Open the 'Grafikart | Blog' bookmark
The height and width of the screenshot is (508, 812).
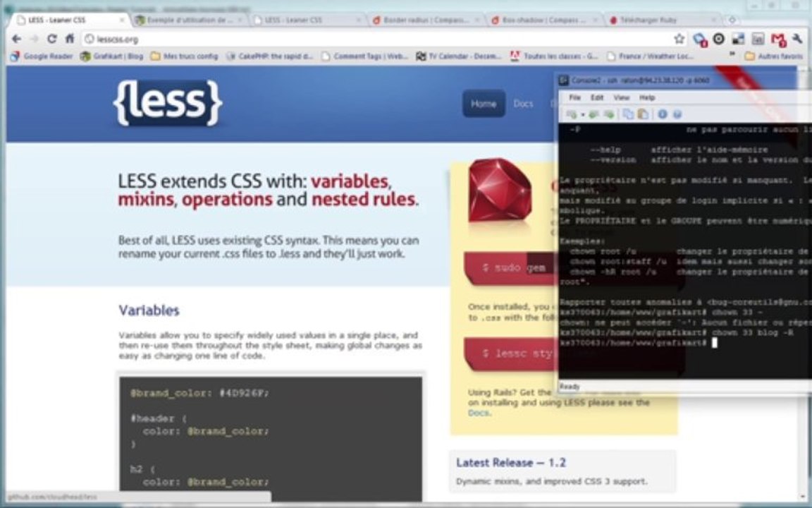[111, 56]
